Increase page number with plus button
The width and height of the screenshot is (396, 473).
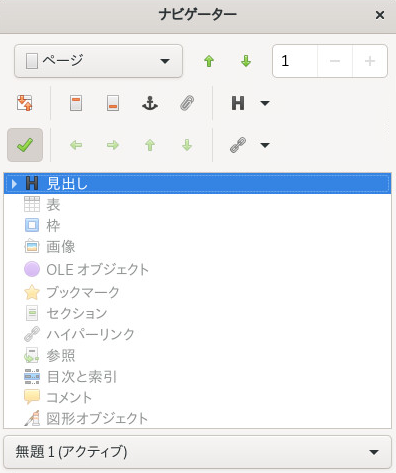pyautogui.click(x=370, y=61)
